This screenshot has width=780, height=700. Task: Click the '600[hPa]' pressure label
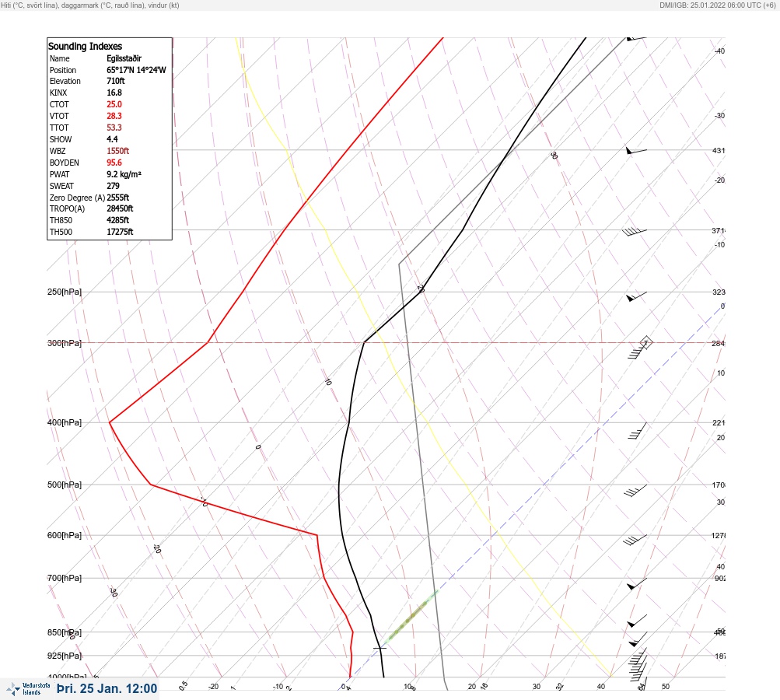(65, 535)
